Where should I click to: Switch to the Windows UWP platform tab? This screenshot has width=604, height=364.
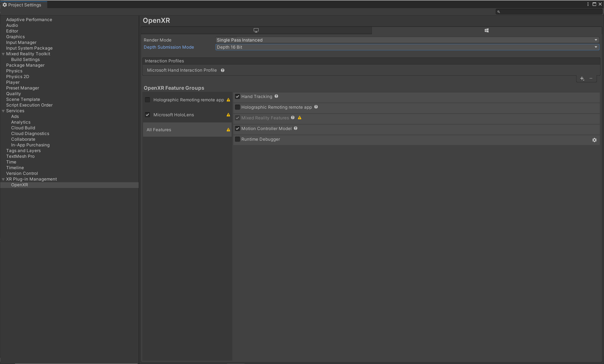[487, 30]
